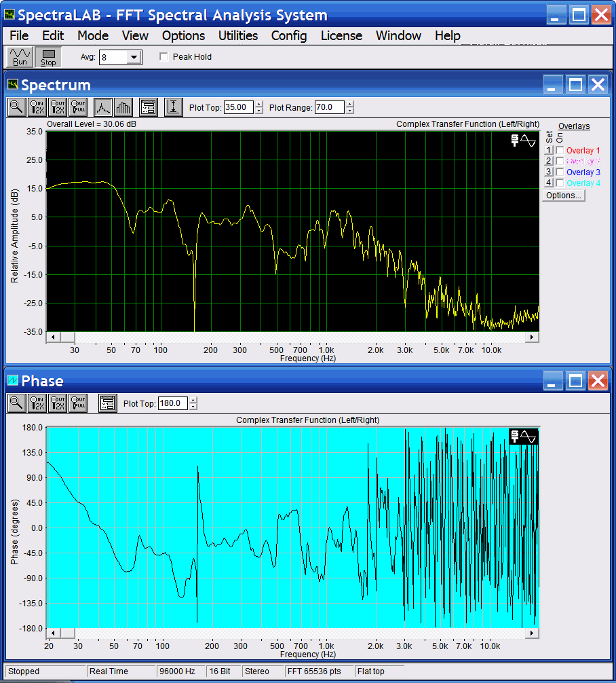Open the Phase window properties dialog icon

pos(107,403)
